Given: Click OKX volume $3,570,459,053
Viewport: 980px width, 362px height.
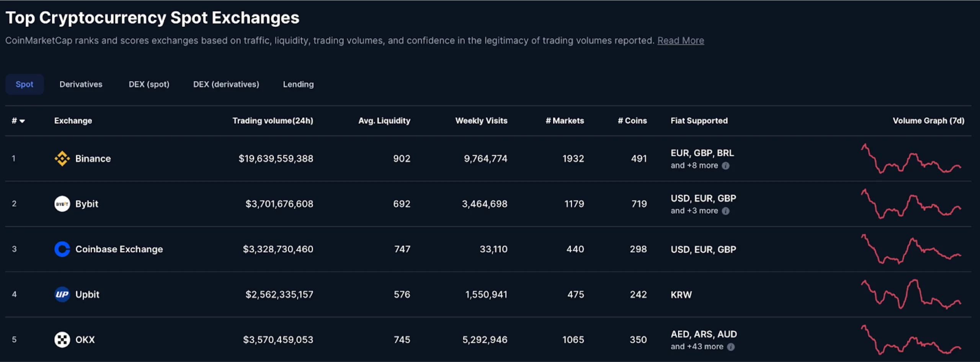Looking at the screenshot, I should click(278, 339).
